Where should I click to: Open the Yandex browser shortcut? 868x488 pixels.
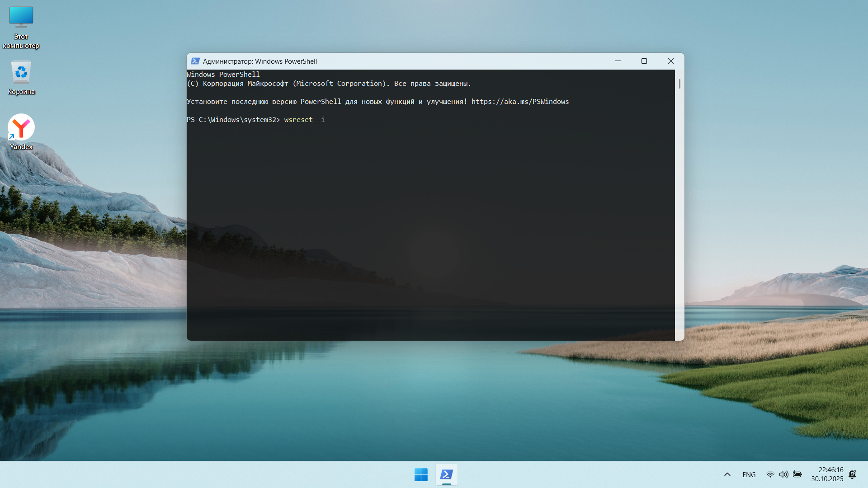click(x=21, y=128)
